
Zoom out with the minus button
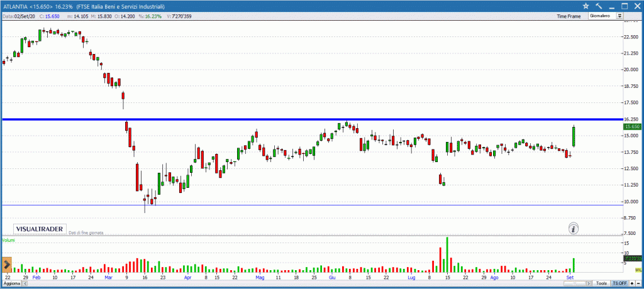coord(638,283)
